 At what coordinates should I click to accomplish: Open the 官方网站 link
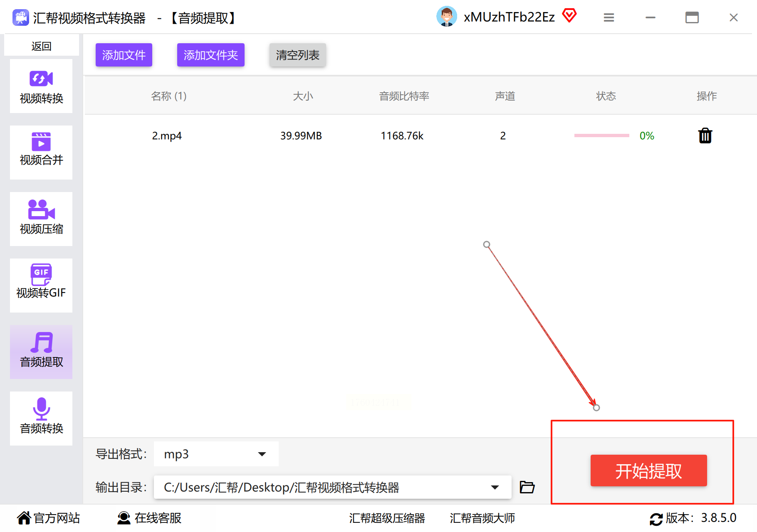coord(48,518)
